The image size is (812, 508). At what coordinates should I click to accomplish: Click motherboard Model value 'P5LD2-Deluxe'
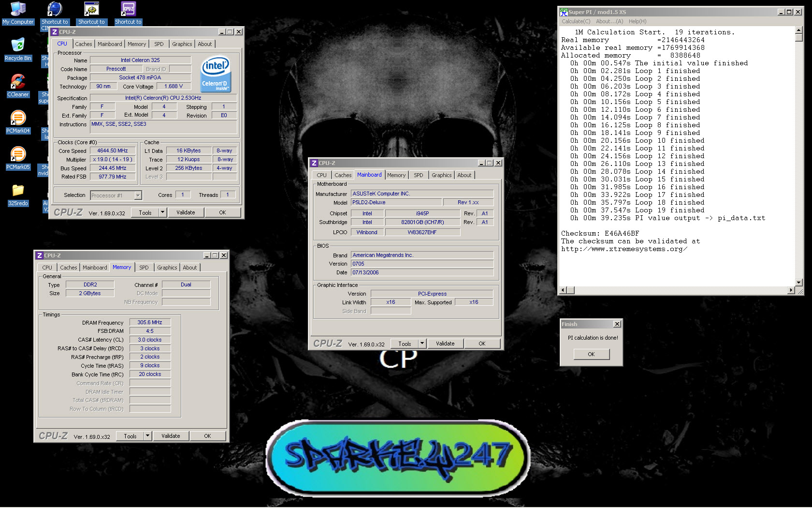click(396, 202)
